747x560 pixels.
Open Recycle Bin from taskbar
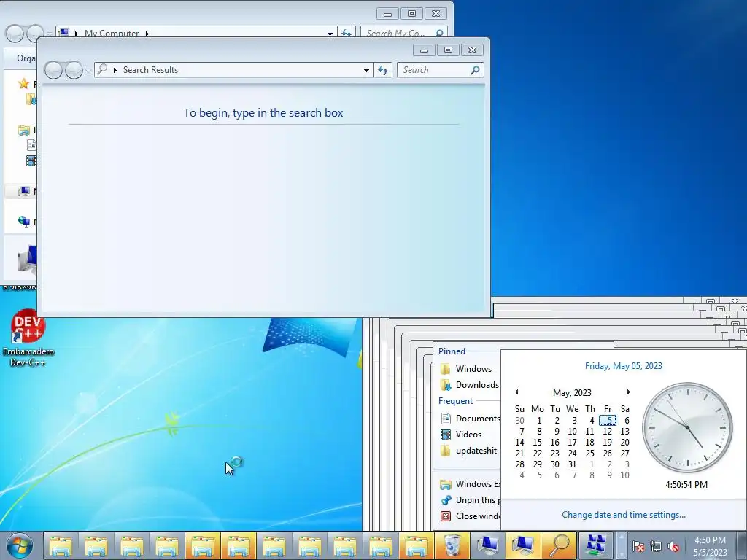tap(452, 545)
